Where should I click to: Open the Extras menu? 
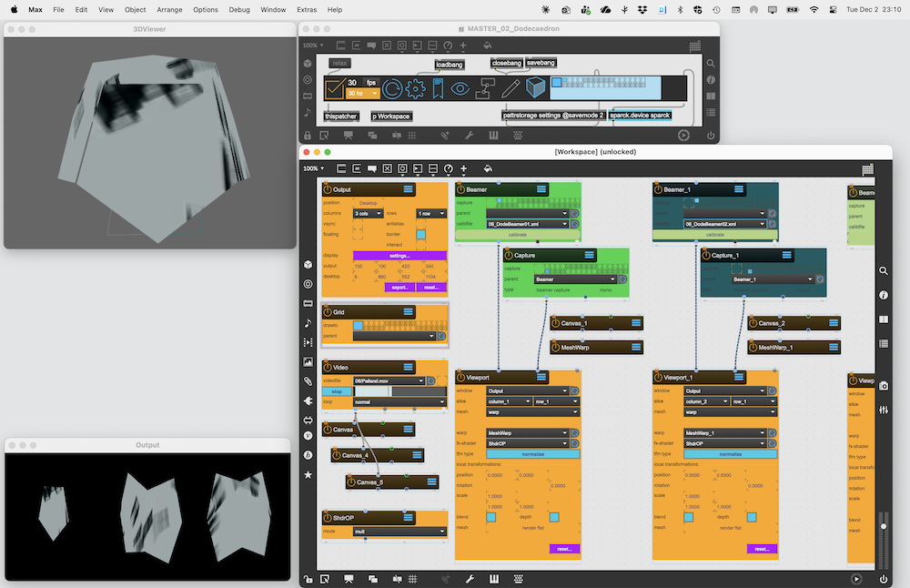click(x=307, y=9)
